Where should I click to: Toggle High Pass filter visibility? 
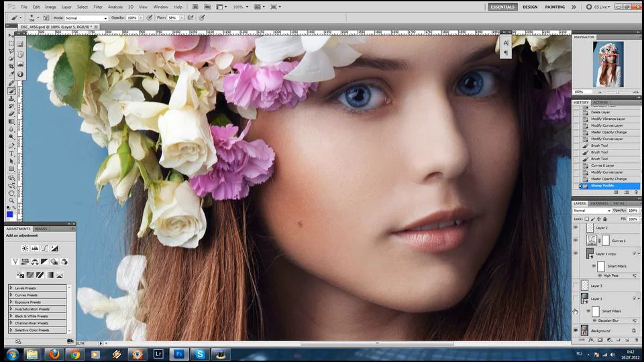[x=600, y=276]
